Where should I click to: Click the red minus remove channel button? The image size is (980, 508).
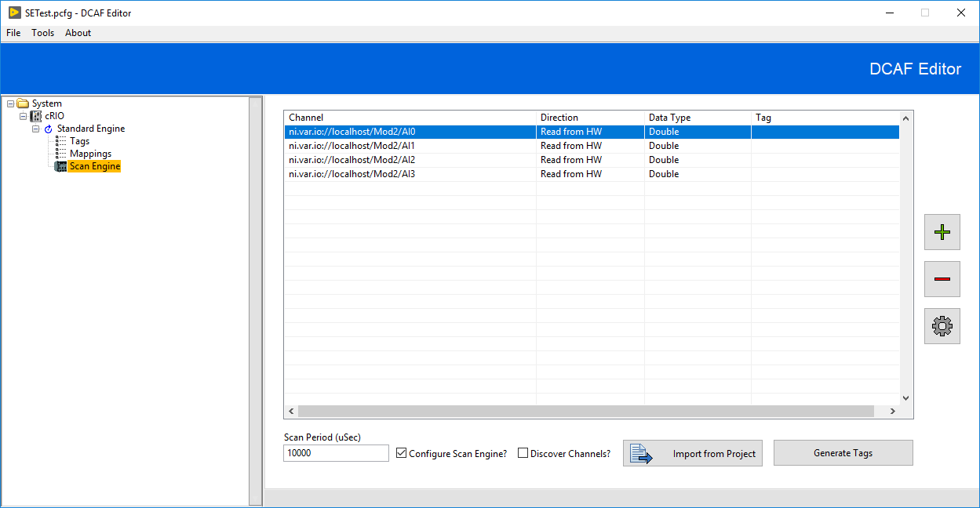tap(942, 279)
